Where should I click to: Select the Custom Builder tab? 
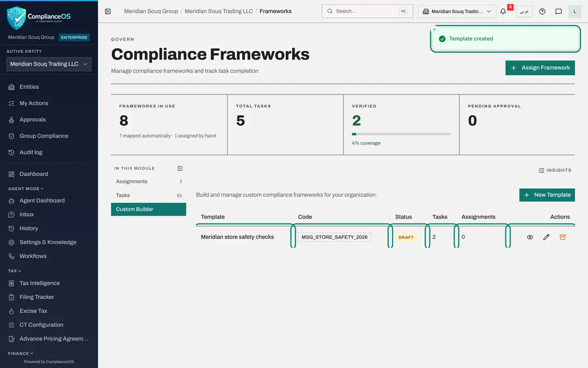[148, 209]
